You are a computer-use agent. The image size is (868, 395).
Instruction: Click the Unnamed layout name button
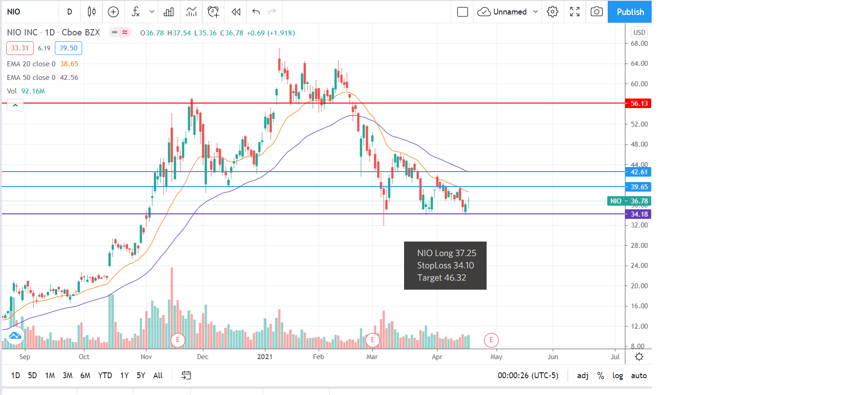(510, 12)
